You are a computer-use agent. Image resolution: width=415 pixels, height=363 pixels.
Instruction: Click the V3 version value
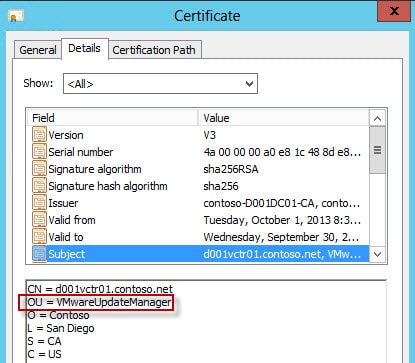pyautogui.click(x=210, y=135)
